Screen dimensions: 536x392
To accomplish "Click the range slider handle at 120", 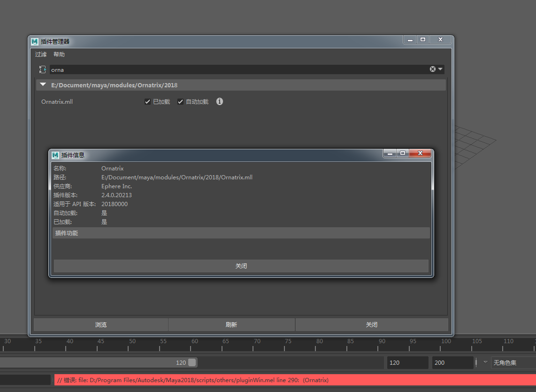I will (192, 362).
